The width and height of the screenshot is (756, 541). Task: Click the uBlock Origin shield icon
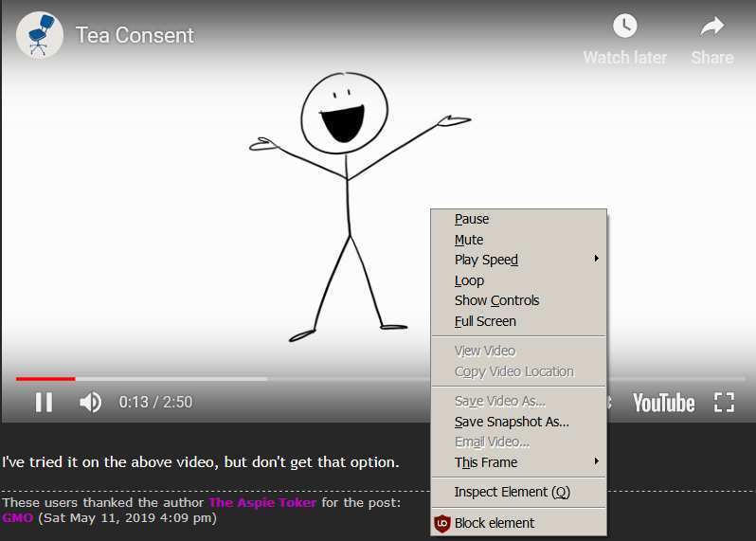(442, 523)
